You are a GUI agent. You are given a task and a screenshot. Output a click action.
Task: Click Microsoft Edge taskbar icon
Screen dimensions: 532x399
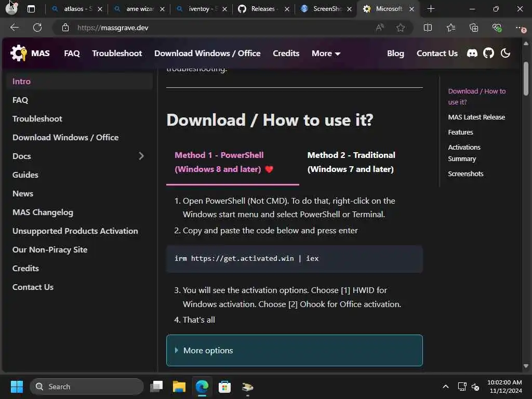tap(202, 387)
